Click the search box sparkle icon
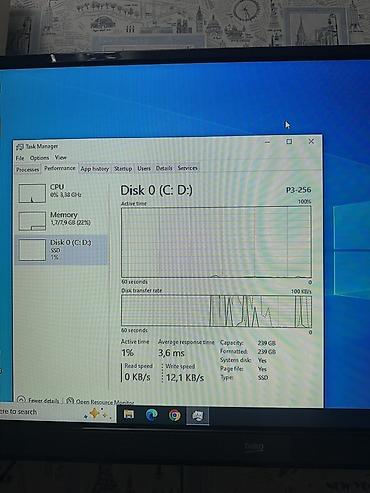This screenshot has width=370, height=493. (96, 414)
